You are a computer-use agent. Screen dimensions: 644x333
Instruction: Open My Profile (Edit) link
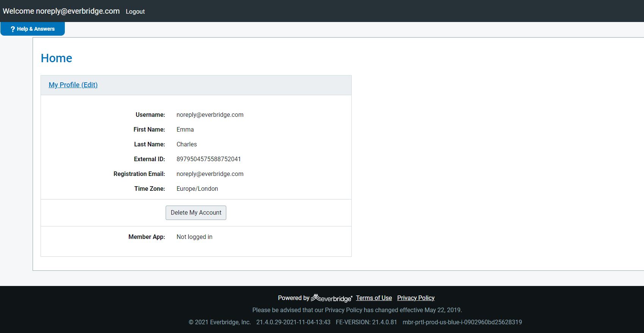tap(73, 85)
